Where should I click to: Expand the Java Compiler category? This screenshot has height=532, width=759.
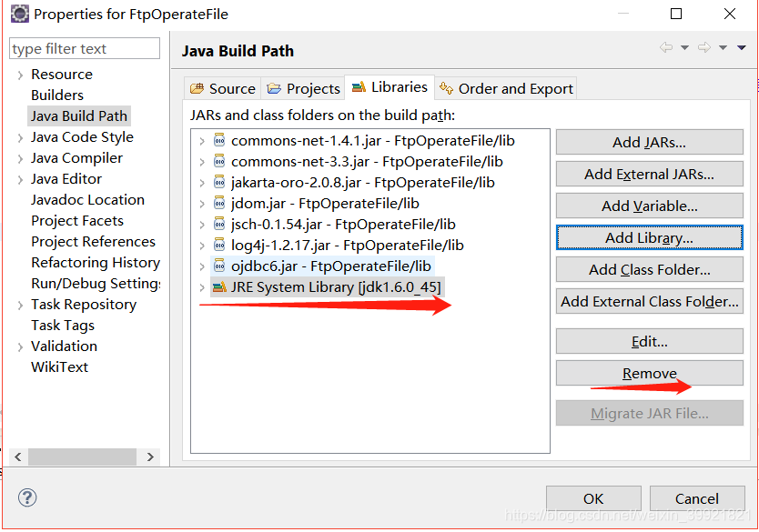[x=20, y=158]
